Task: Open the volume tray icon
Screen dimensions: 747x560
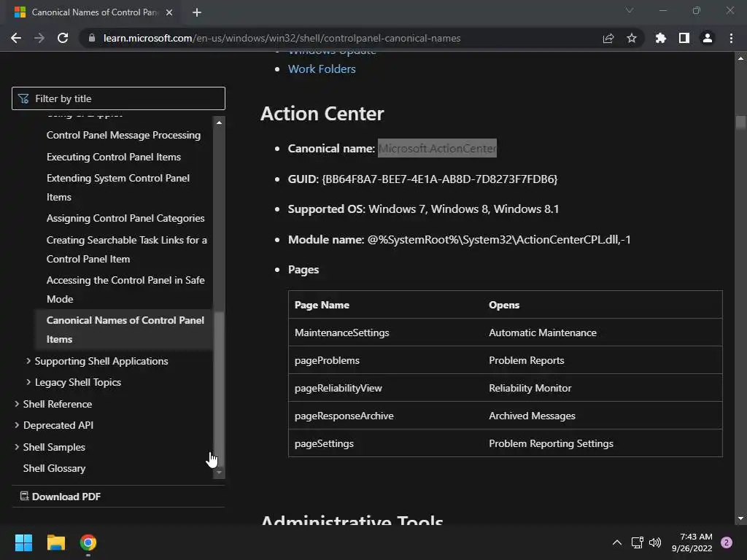Action: [655, 542]
